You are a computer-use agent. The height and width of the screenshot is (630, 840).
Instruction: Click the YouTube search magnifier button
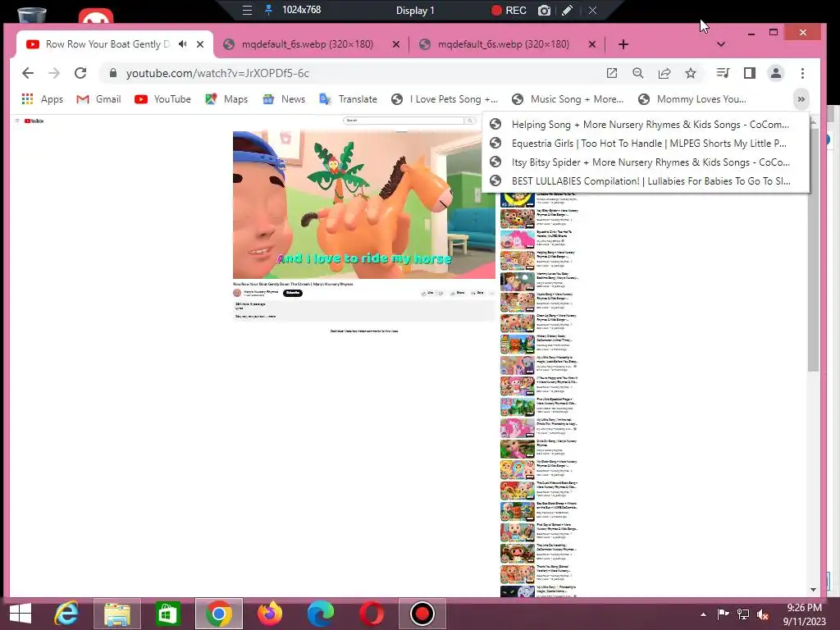pyautogui.click(x=470, y=121)
